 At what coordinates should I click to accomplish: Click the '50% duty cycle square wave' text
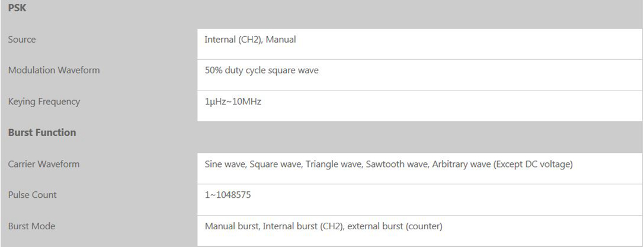[261, 70]
